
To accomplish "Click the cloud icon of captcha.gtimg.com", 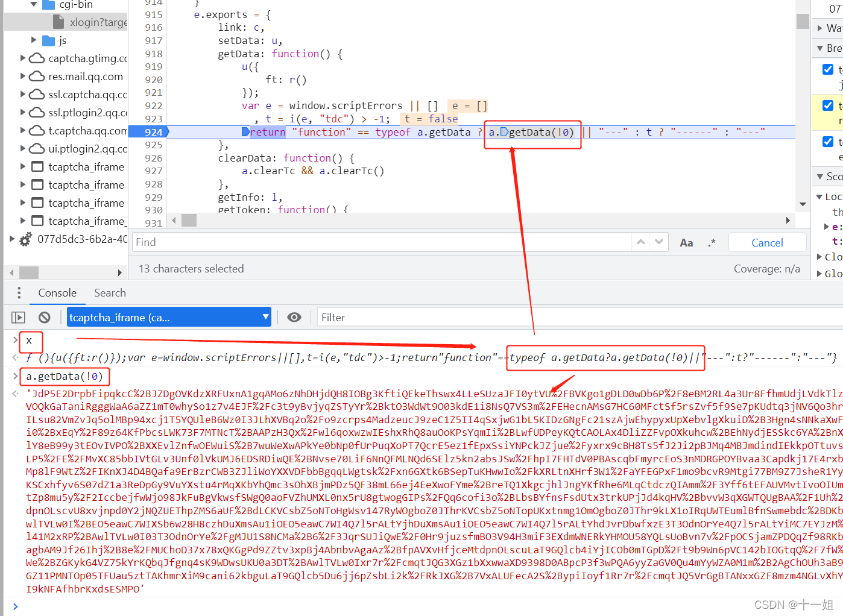I will (x=37, y=58).
